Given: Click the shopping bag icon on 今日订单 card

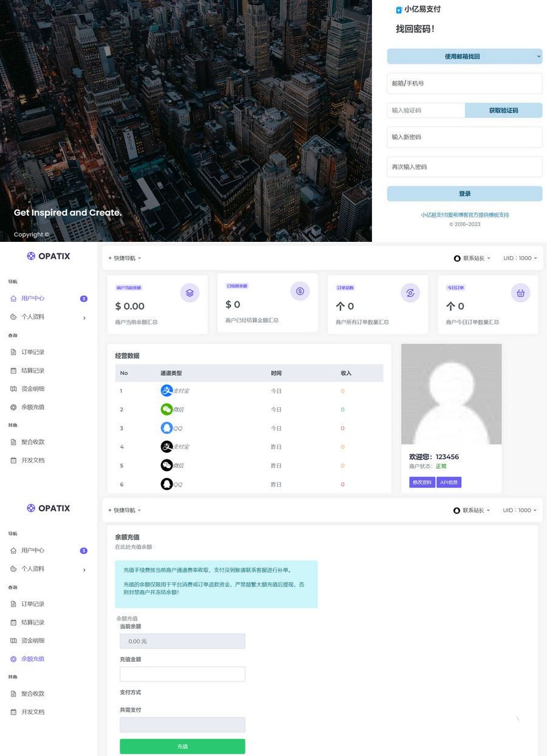Looking at the screenshot, I should tap(520, 292).
